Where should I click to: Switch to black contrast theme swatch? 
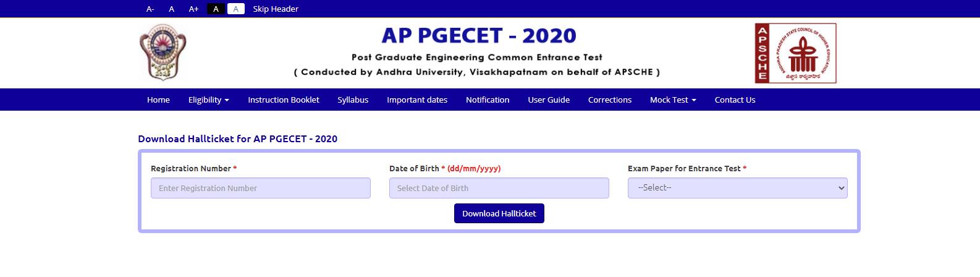click(216, 9)
